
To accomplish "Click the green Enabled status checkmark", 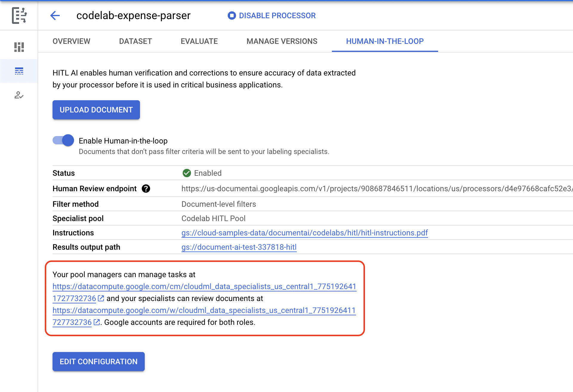I will coord(187,173).
